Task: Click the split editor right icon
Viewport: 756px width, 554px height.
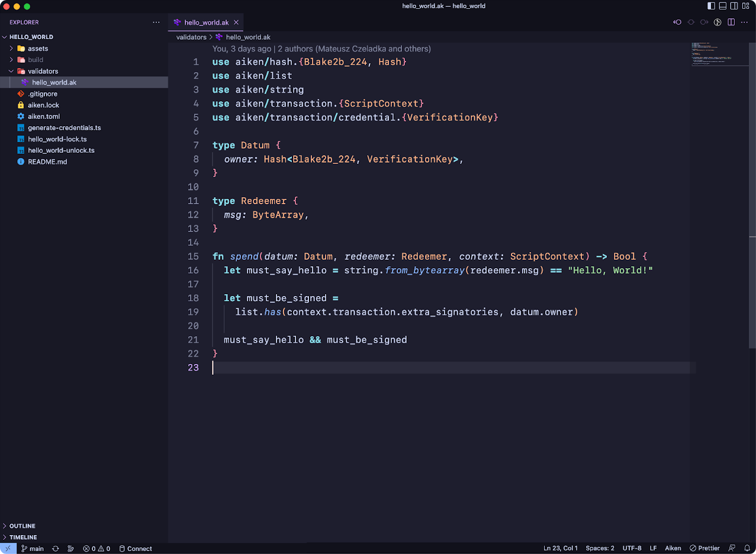Action: pyautogui.click(x=731, y=22)
